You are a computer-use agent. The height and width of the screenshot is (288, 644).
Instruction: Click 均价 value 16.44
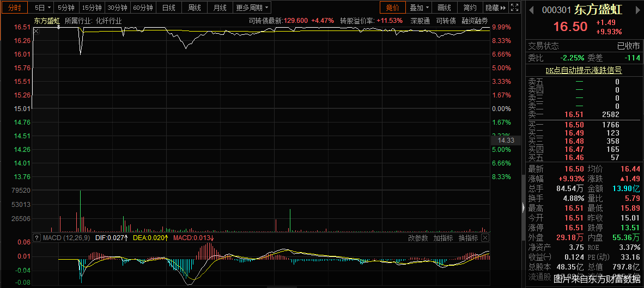click(x=630, y=169)
